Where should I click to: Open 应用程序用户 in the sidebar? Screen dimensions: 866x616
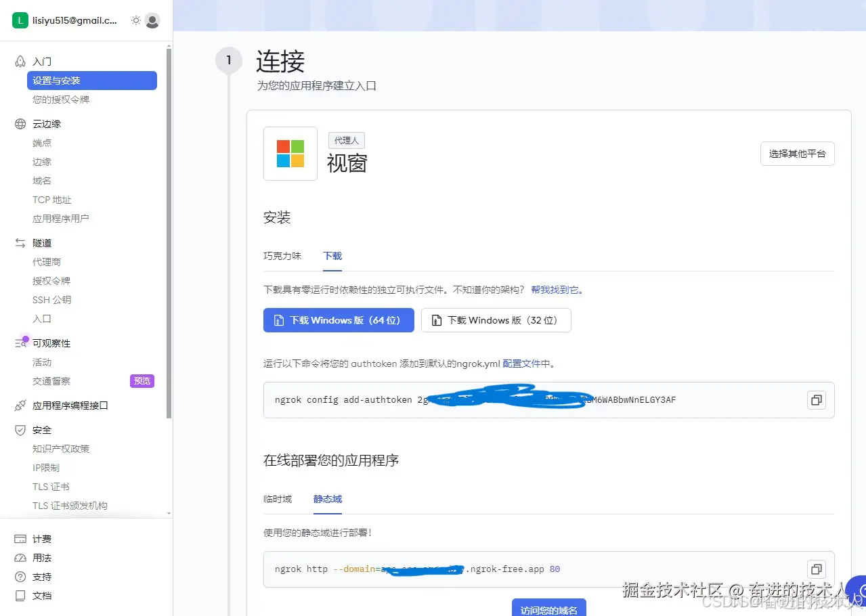click(61, 219)
